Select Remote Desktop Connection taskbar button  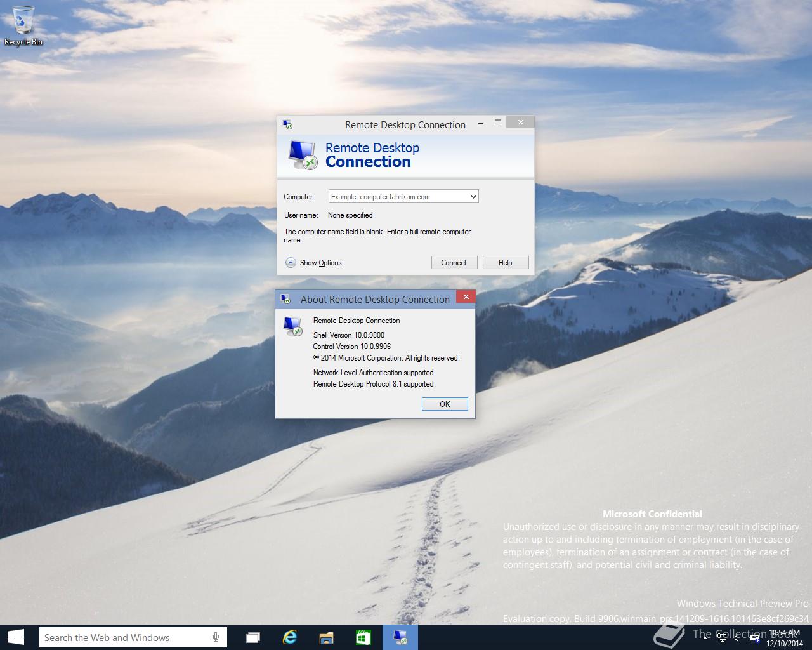tap(400, 637)
